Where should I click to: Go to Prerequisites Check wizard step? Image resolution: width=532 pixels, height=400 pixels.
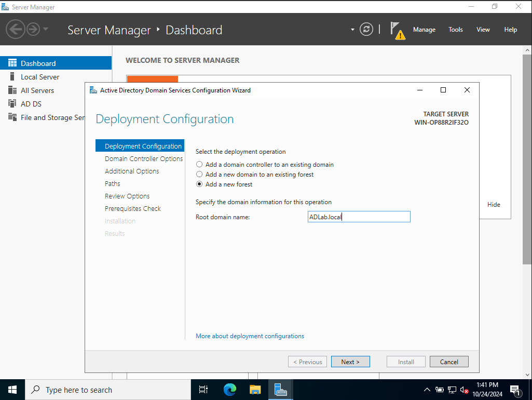(x=133, y=208)
